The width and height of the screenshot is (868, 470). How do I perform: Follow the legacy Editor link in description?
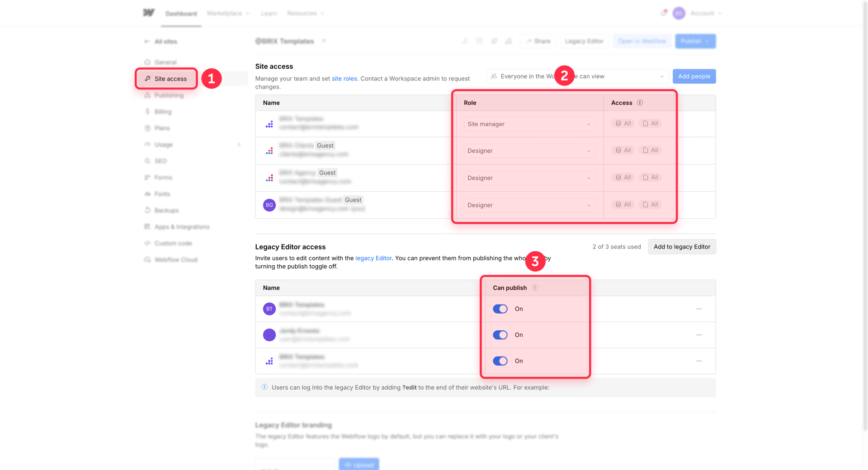coord(373,258)
